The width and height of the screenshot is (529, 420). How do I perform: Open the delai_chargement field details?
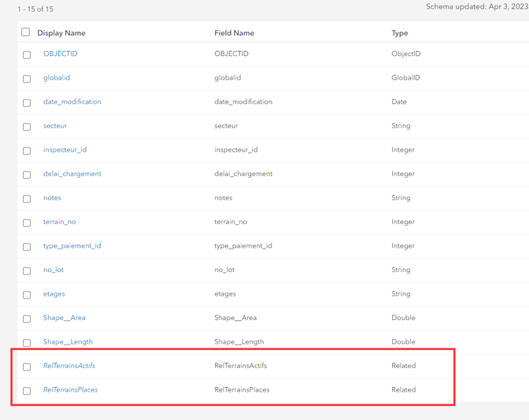[72, 174]
